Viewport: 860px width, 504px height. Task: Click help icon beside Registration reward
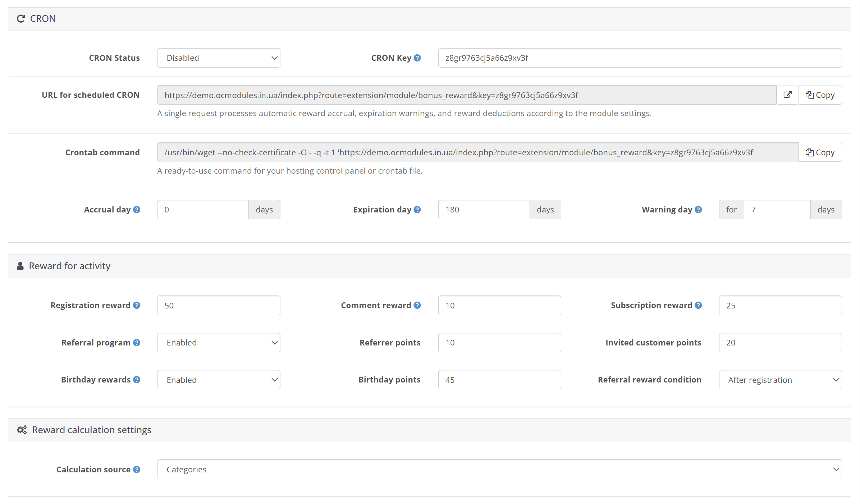pos(137,305)
